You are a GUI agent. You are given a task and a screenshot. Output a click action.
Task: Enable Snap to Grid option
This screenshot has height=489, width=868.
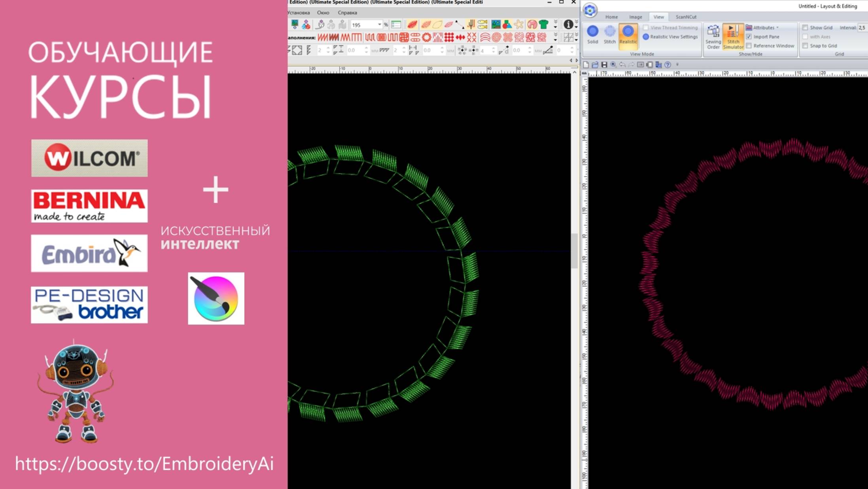coord(805,46)
